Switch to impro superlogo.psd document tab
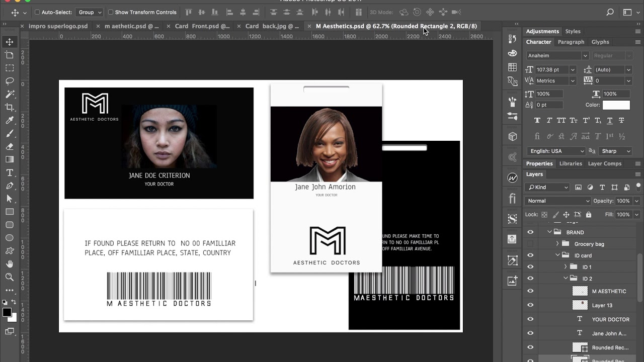Screen dimensions: 644x362 click(58, 26)
